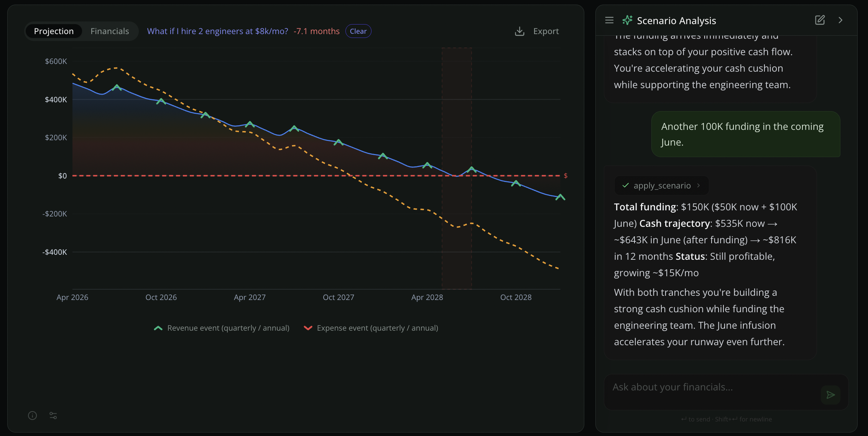The width and height of the screenshot is (868, 436).
Task: Click the send message arrow icon
Action: tap(830, 395)
